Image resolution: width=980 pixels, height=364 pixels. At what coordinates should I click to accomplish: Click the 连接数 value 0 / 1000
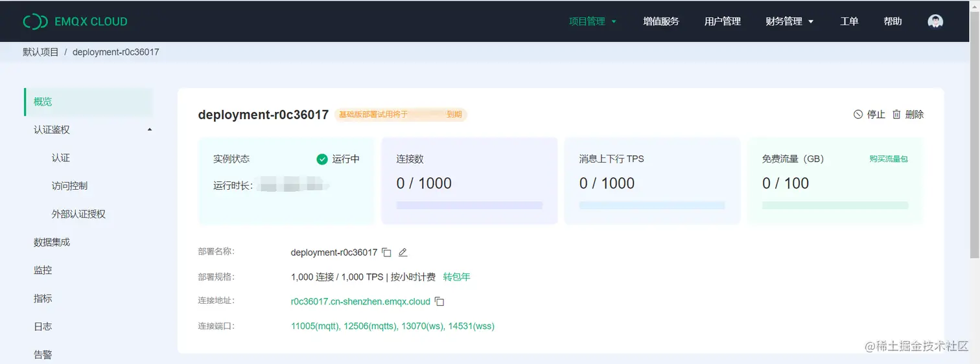click(x=424, y=183)
